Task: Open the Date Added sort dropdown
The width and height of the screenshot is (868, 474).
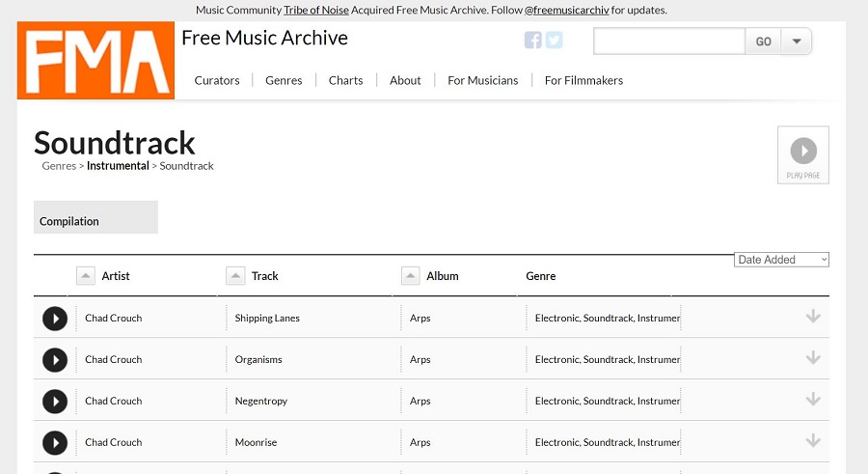Action: click(781, 260)
